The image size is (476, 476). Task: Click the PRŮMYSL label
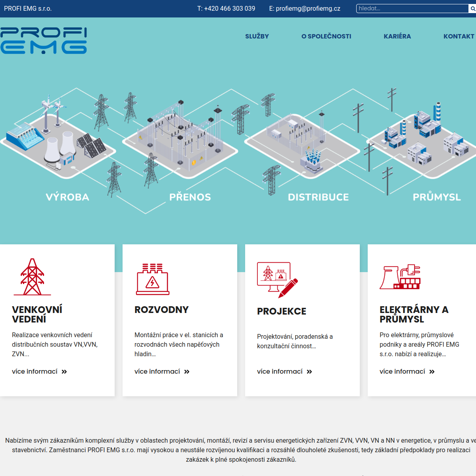click(437, 197)
